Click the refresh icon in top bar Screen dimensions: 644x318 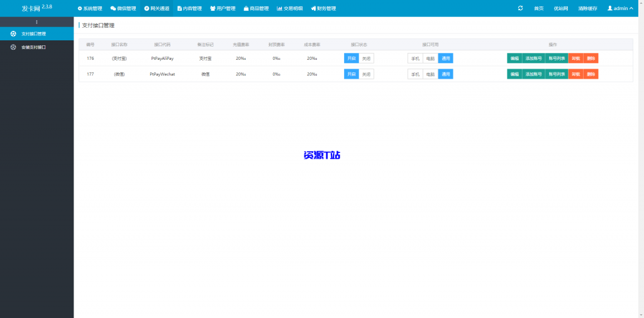coord(520,8)
